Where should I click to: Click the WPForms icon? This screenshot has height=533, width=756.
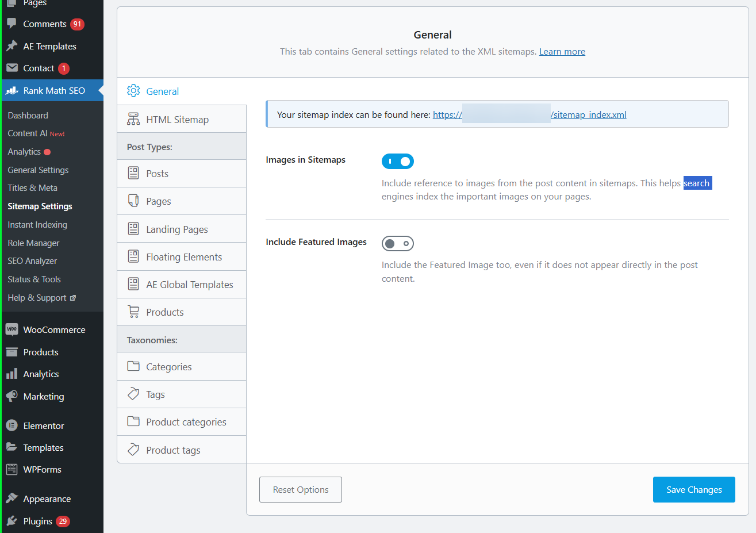tap(11, 469)
